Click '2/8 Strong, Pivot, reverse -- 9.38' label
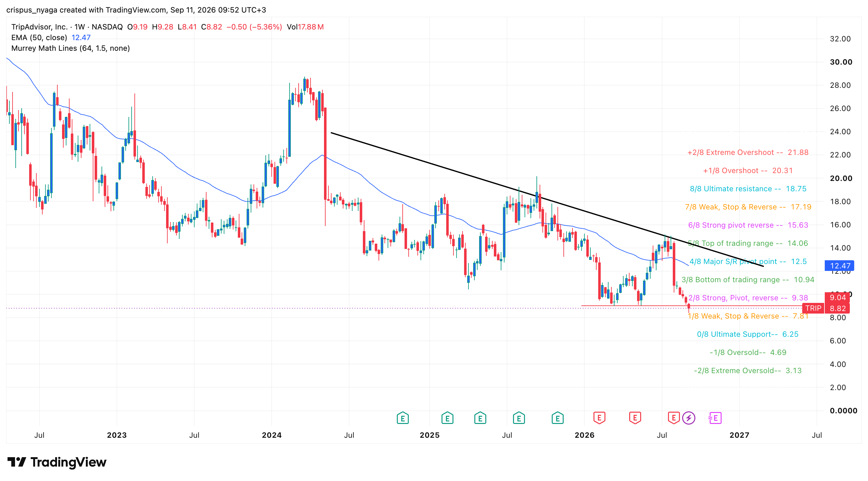This screenshot has width=868, height=481. pyautogui.click(x=748, y=298)
